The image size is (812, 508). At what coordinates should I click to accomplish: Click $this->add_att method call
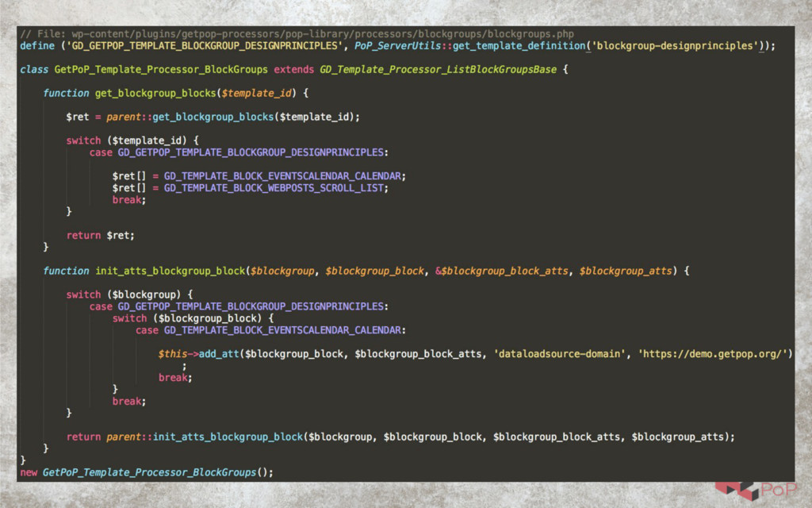(x=198, y=354)
